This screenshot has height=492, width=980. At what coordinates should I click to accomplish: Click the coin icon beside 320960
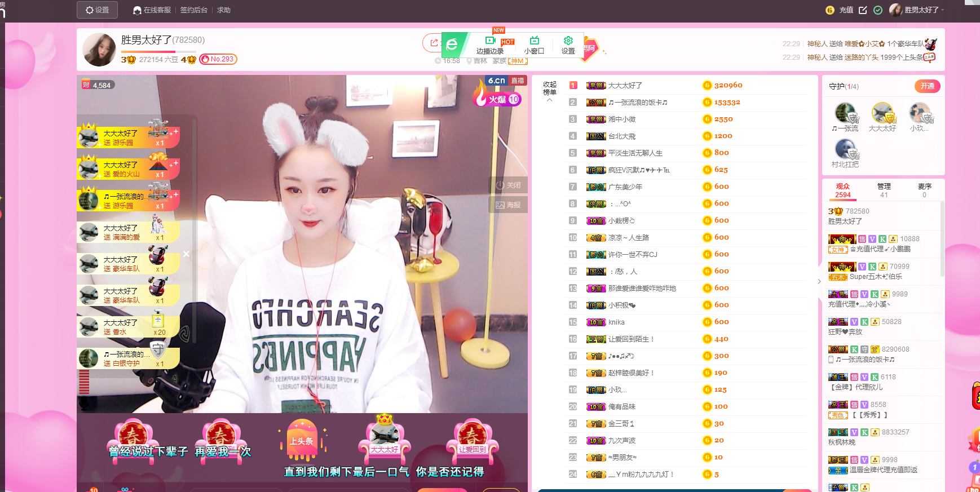[x=707, y=86]
